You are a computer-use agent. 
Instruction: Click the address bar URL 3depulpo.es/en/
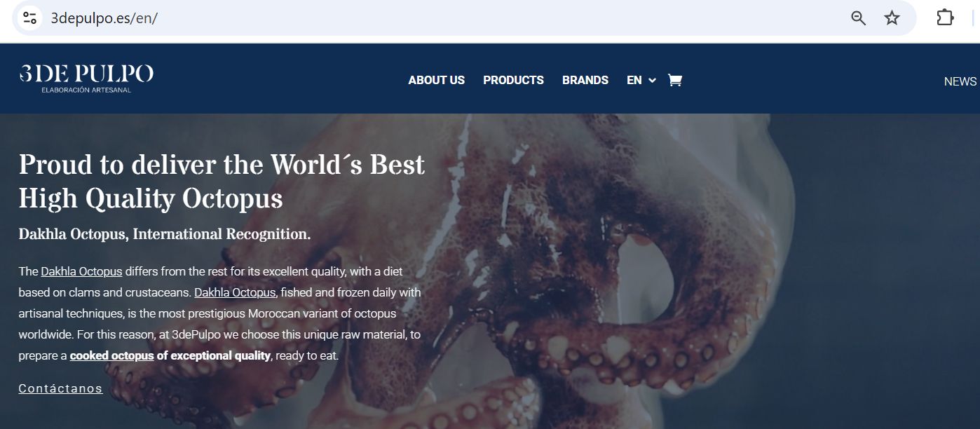coord(104,18)
